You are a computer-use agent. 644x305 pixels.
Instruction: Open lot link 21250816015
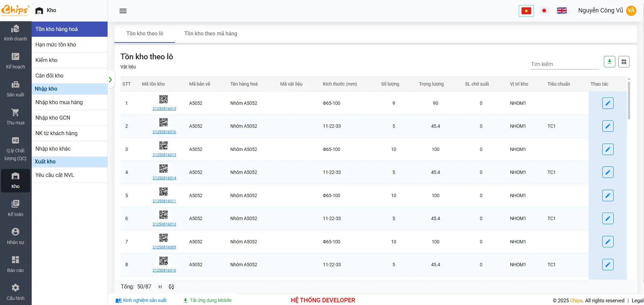coord(164,109)
